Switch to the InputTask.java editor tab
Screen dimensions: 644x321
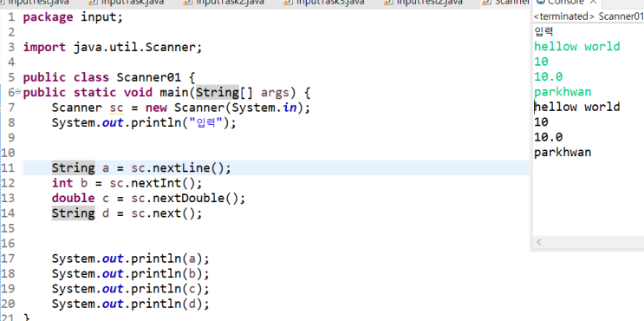126,2
